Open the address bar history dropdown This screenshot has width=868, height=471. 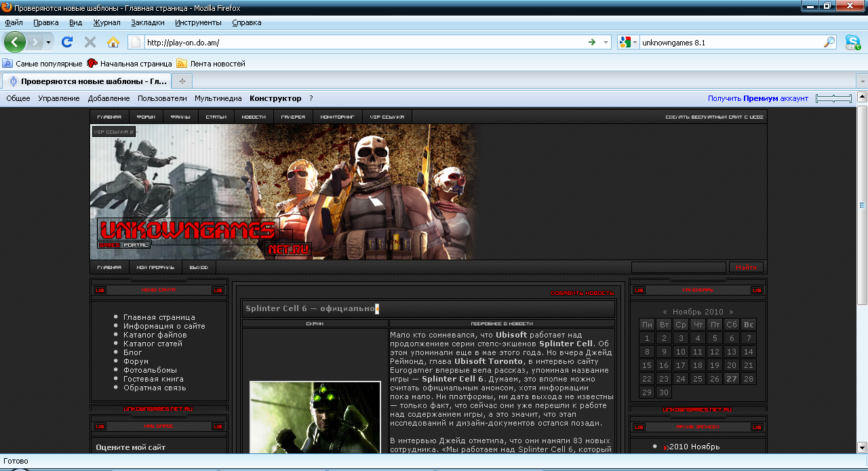click(606, 42)
